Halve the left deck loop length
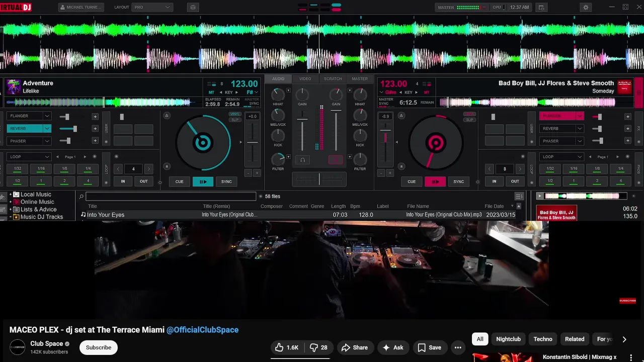Viewport: 644px width, 362px height. [x=118, y=169]
